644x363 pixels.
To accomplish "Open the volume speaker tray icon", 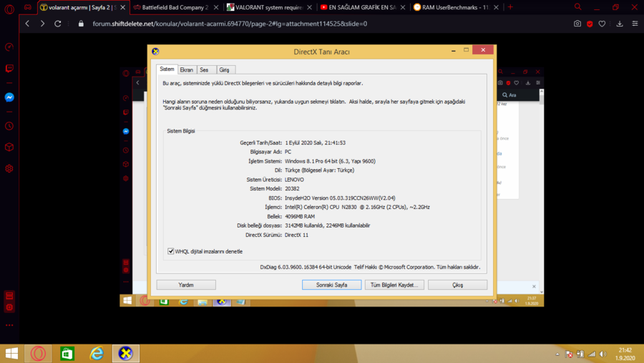I will tap(602, 354).
